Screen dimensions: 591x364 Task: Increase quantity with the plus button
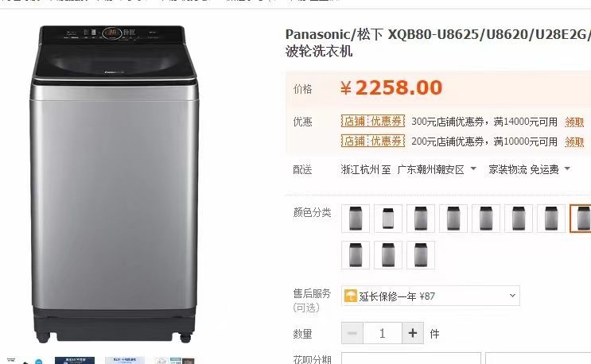pyautogui.click(x=413, y=333)
